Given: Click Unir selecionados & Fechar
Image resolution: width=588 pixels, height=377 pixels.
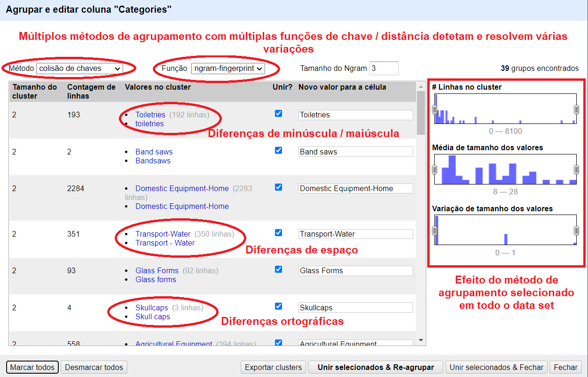Looking at the screenshot, I should point(496,367).
